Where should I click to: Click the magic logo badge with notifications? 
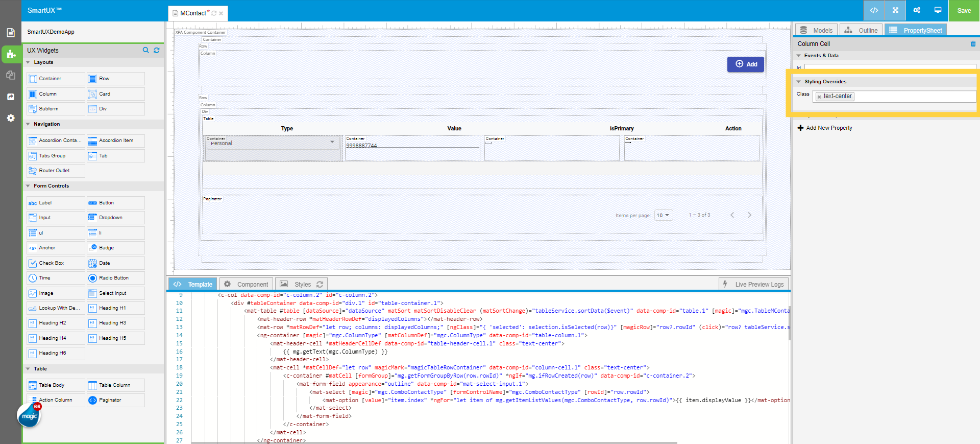29,416
